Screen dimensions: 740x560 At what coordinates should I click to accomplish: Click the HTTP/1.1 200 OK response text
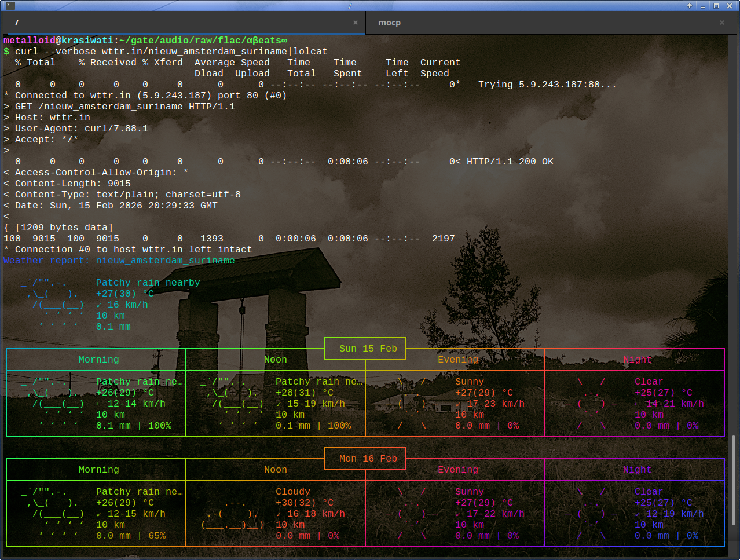tap(510, 162)
